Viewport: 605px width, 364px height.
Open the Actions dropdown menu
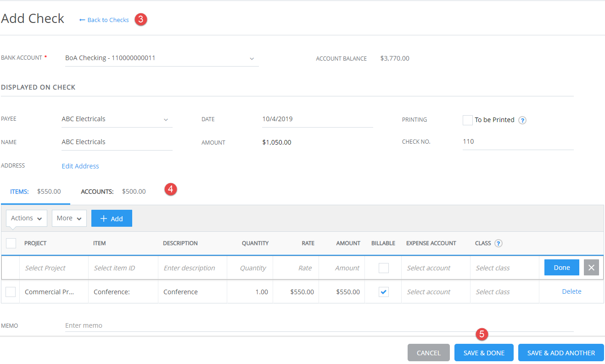(27, 218)
